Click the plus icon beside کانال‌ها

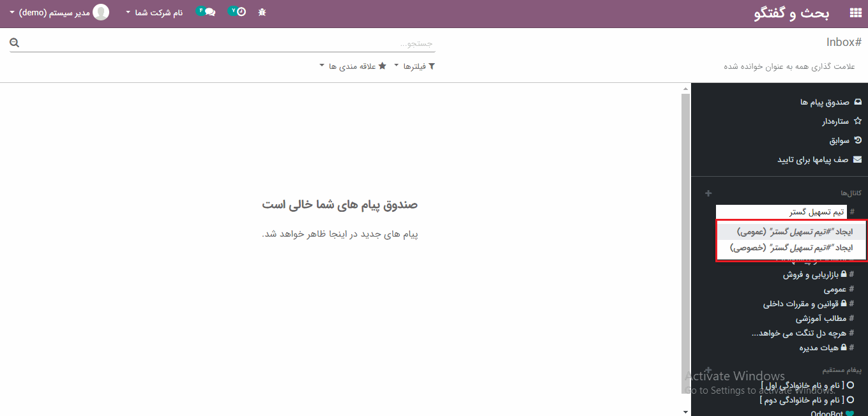pos(708,193)
